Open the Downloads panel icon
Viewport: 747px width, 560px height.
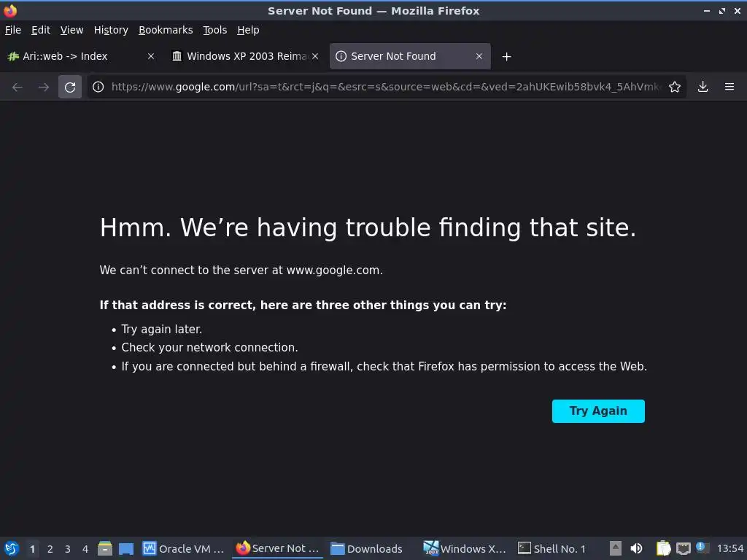(x=703, y=87)
